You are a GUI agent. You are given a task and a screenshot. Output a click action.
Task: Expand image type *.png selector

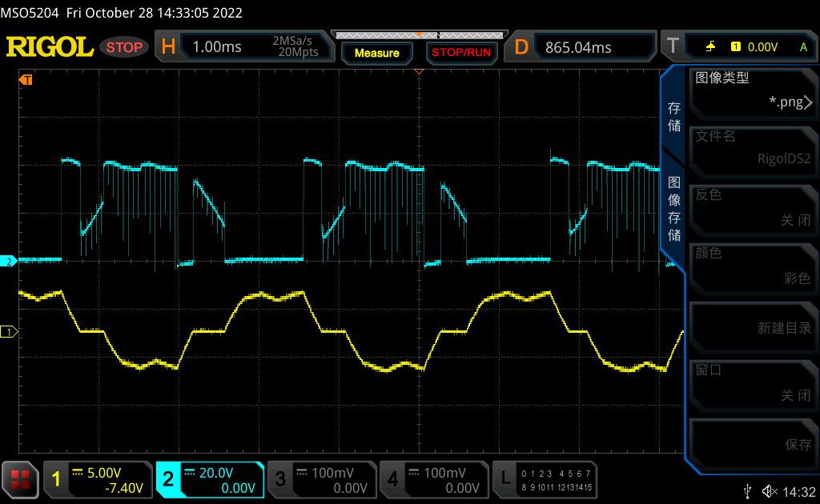(752, 92)
